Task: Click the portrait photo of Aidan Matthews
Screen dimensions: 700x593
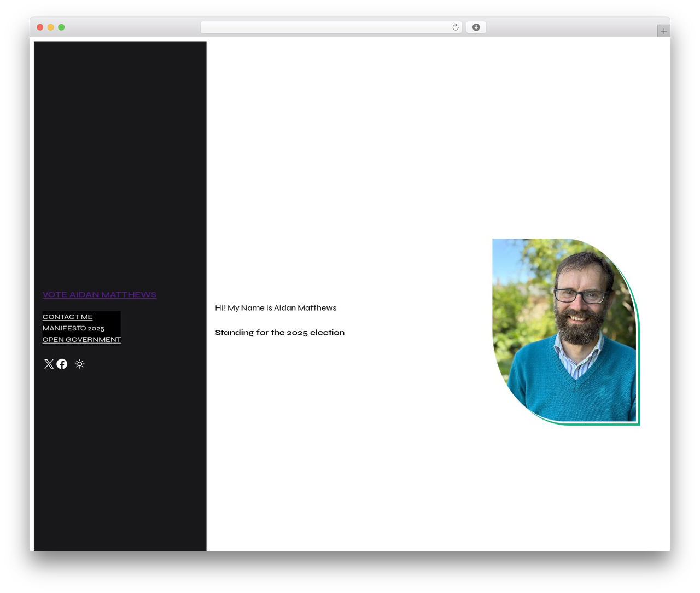Action: pyautogui.click(x=565, y=330)
